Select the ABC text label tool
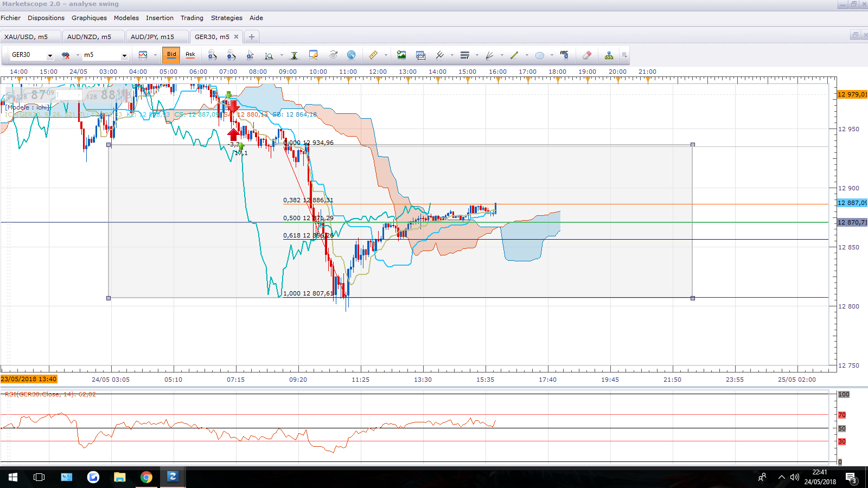868x488 pixels. pos(564,55)
